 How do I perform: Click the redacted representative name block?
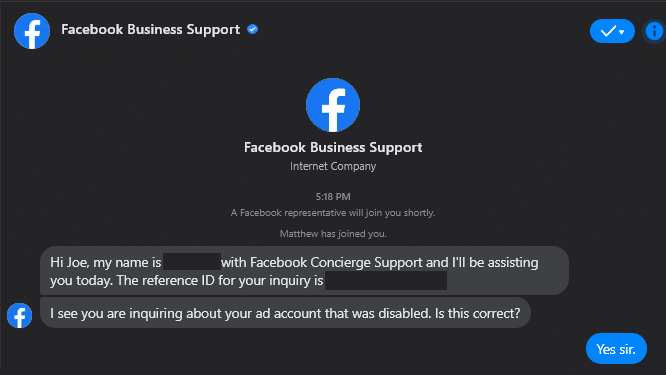192,262
